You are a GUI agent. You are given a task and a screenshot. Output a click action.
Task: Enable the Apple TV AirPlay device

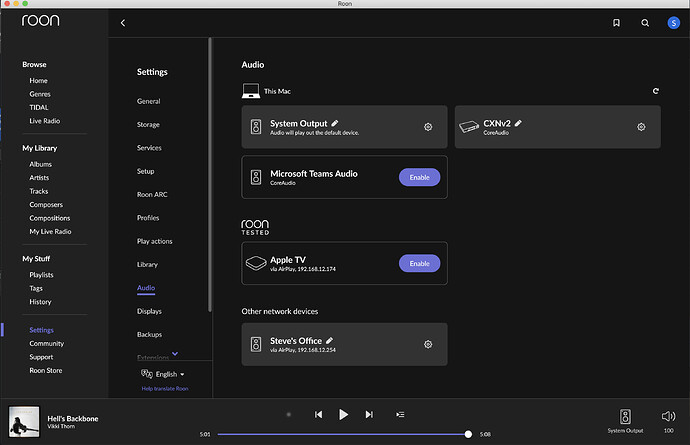[x=419, y=264]
